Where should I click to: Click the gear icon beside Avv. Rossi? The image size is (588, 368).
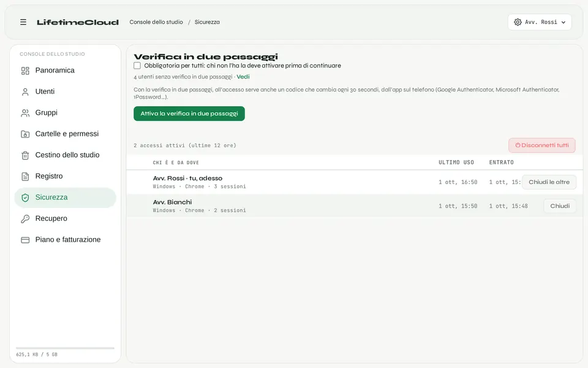518,22
